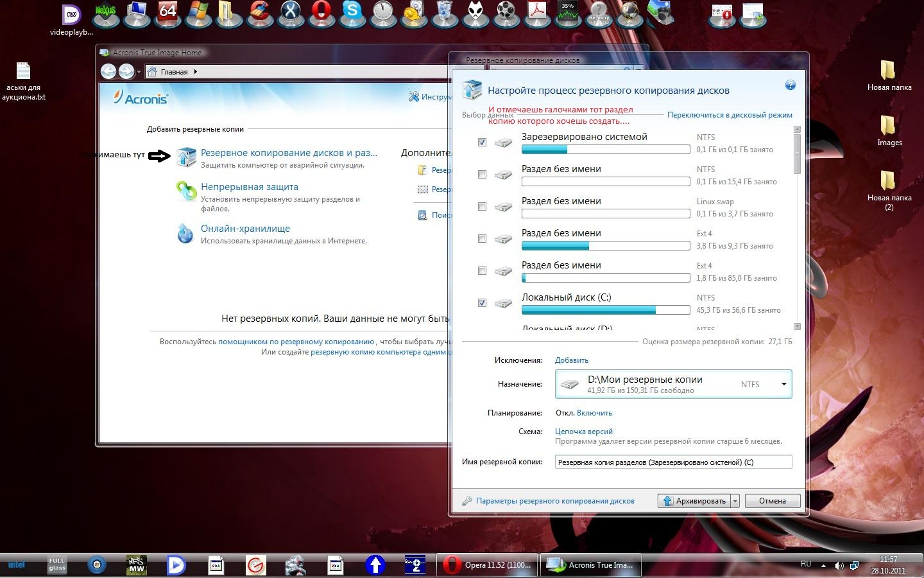Check the Ext4 85,0 ГБ partition checkbox
Image resolution: width=924 pixels, height=578 pixels.
(482, 270)
